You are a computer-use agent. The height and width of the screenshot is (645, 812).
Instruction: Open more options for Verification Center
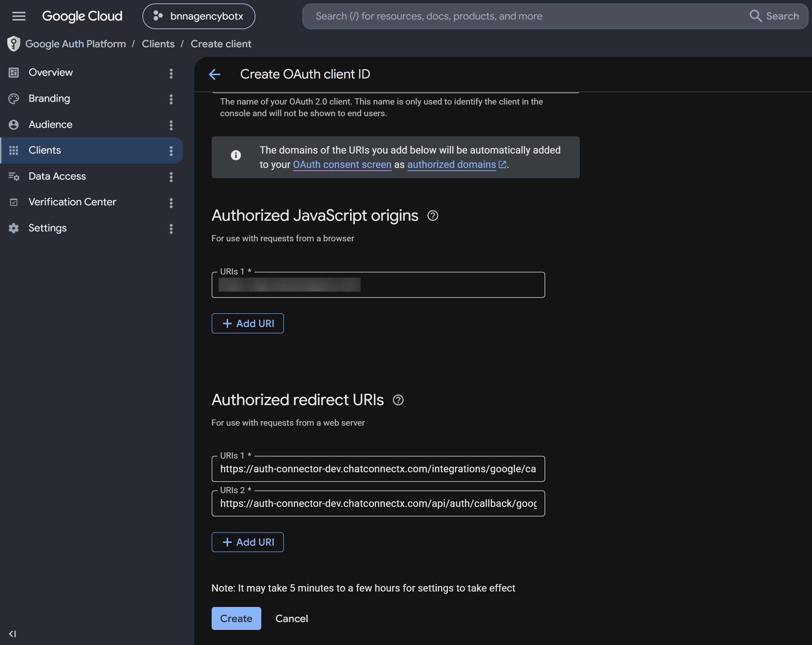point(171,203)
